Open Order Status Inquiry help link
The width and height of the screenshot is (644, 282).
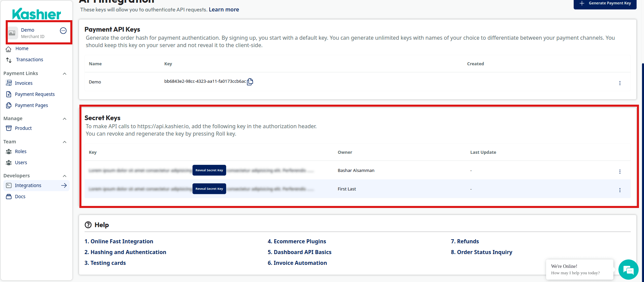click(x=481, y=252)
